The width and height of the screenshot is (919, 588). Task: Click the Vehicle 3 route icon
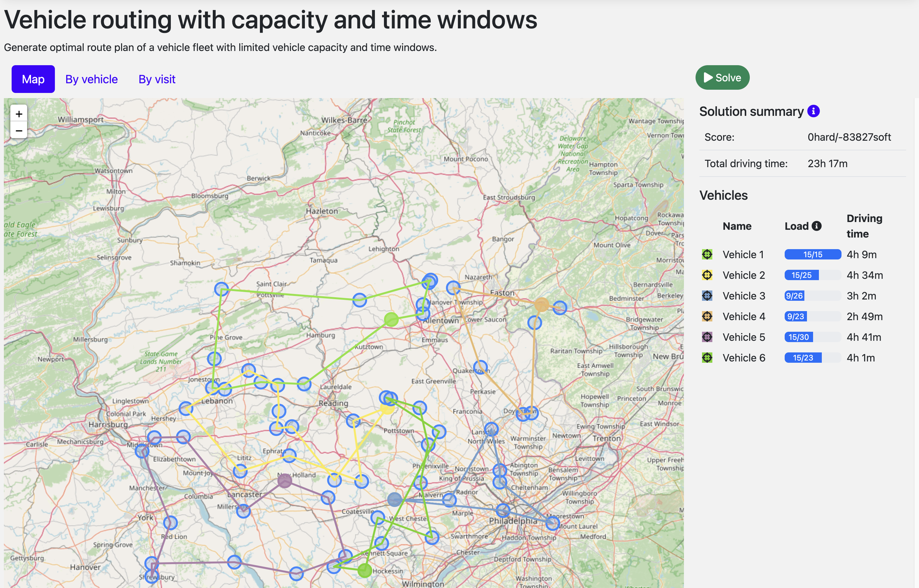click(x=707, y=295)
